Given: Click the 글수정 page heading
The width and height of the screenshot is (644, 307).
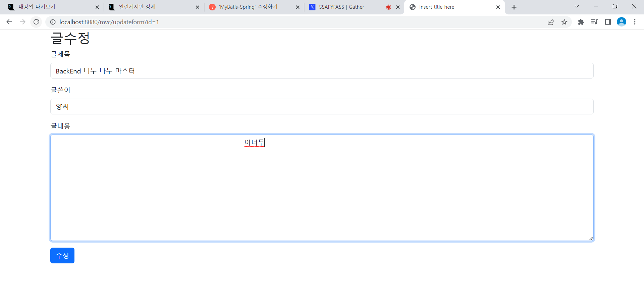Looking at the screenshot, I should click(x=70, y=38).
